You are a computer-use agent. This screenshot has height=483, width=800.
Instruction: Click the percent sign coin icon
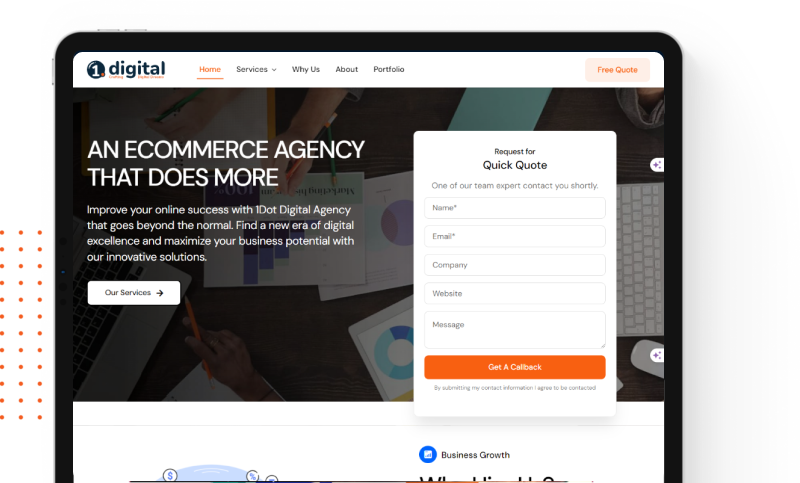pyautogui.click(x=252, y=476)
